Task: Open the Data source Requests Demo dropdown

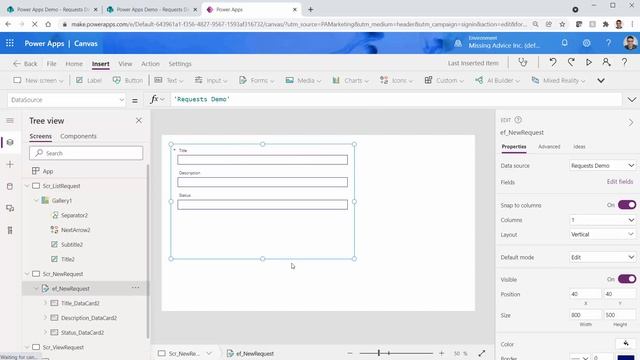Action: [602, 166]
